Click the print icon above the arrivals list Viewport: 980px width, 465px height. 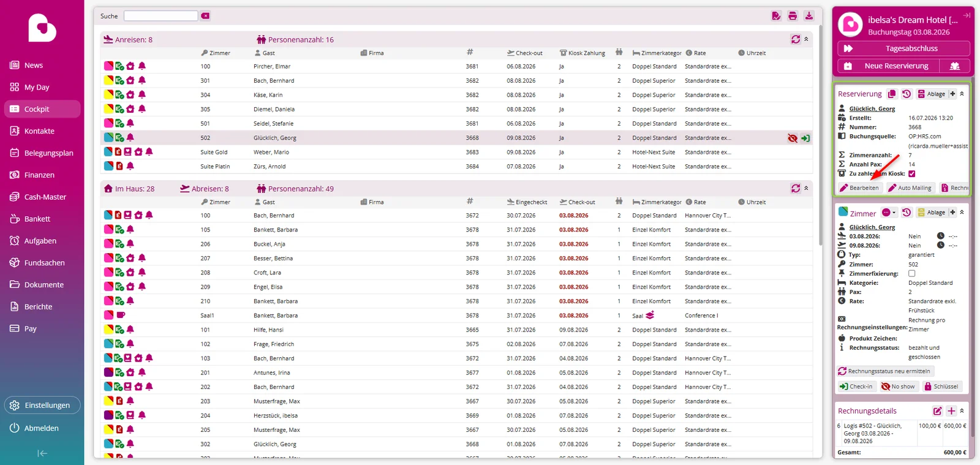793,16
